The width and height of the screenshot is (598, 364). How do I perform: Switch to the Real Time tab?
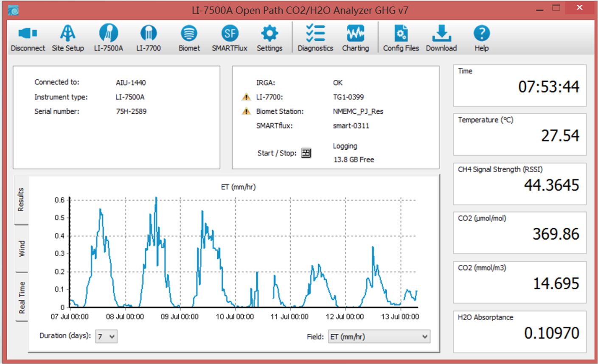22,297
